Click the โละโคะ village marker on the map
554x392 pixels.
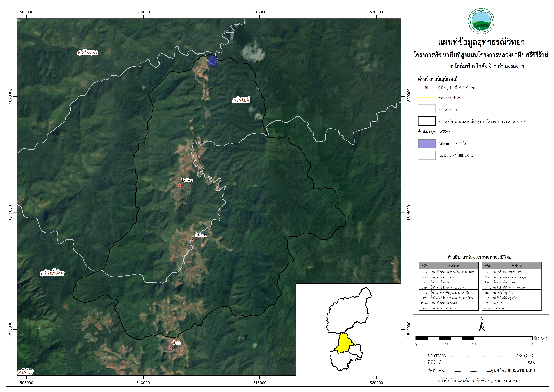[179, 185]
